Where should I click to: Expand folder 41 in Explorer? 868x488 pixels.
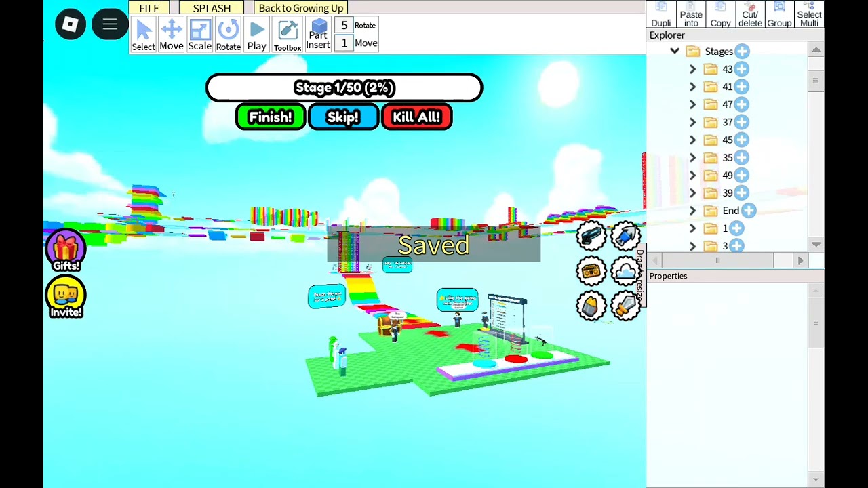tap(692, 87)
